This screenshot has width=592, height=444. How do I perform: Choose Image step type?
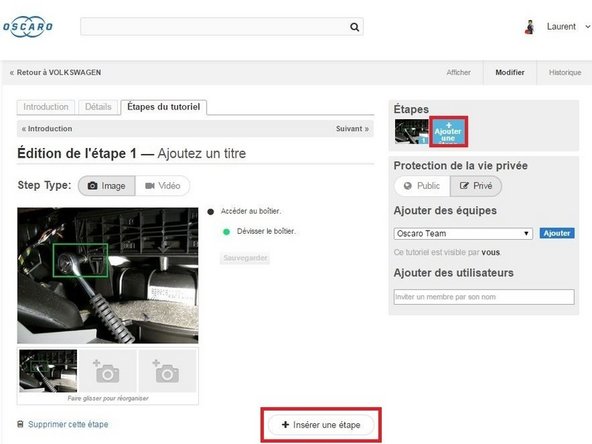(x=106, y=186)
